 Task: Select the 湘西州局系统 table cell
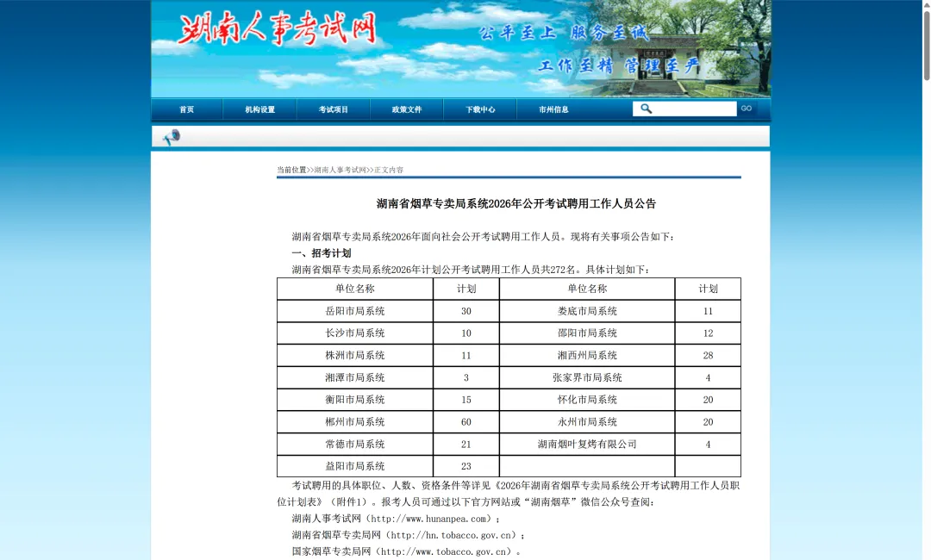587,355
